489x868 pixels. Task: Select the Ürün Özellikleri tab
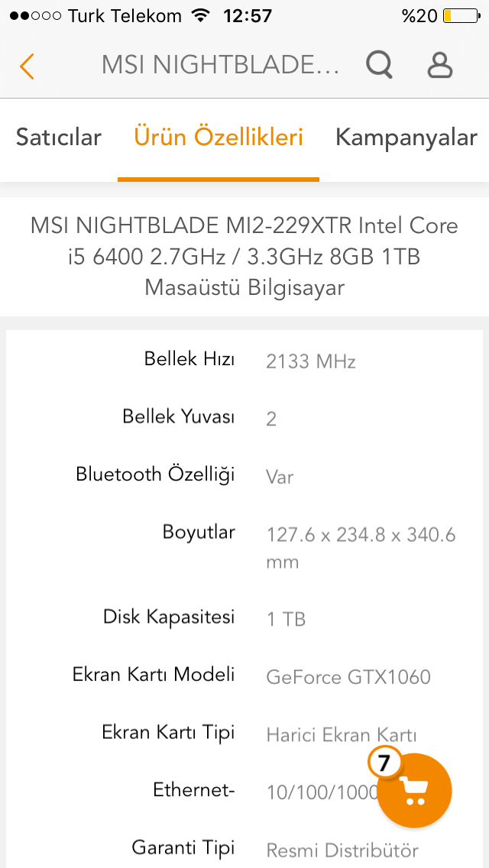(219, 138)
